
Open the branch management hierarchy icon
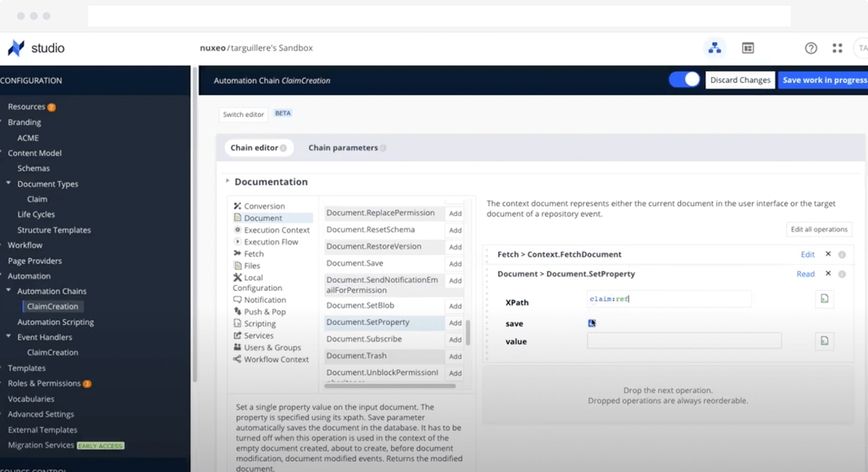tap(715, 48)
